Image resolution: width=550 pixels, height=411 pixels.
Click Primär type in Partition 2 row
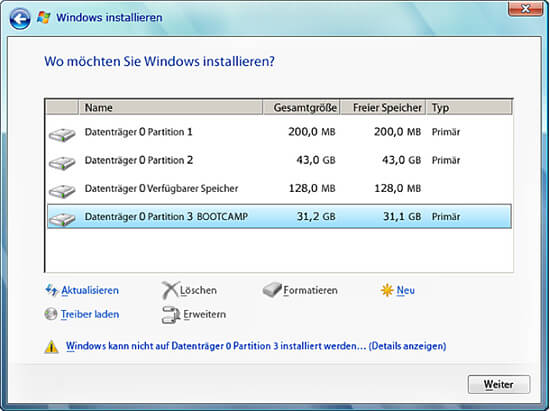(446, 160)
